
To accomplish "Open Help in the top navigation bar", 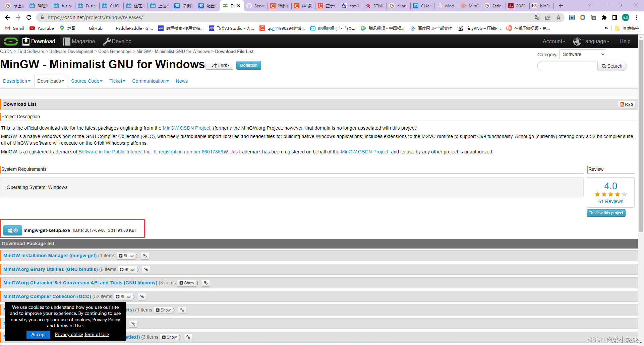I will (625, 41).
